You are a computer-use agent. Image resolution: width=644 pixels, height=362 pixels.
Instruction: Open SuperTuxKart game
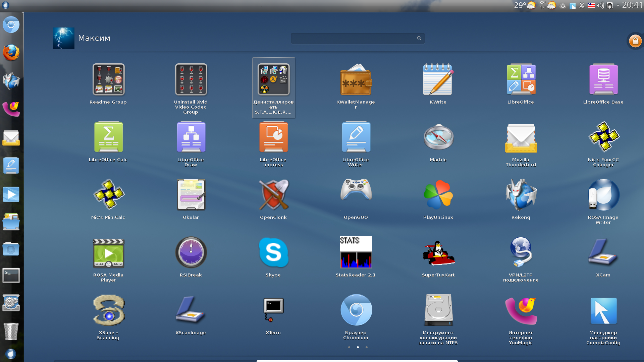coord(438,253)
